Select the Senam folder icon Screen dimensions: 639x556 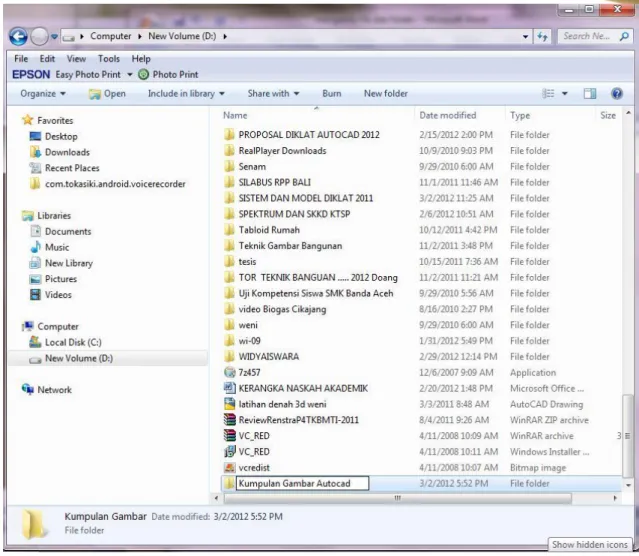point(229,166)
